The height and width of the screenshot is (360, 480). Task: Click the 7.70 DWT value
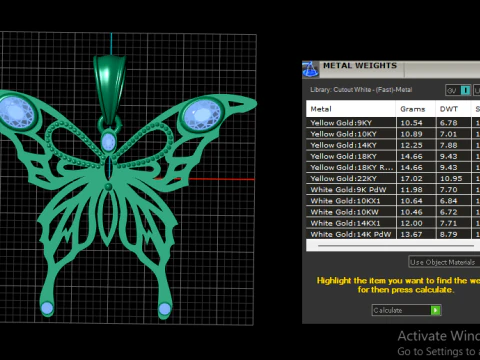click(x=448, y=190)
